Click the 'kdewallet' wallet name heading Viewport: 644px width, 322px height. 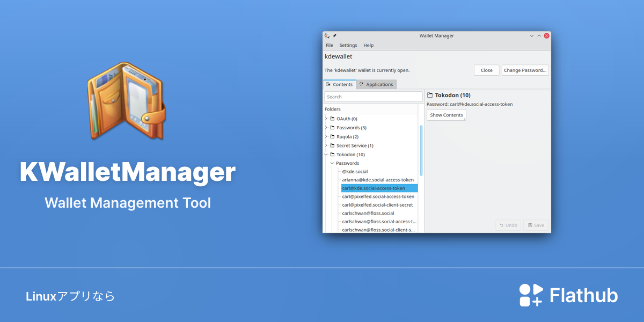339,56
